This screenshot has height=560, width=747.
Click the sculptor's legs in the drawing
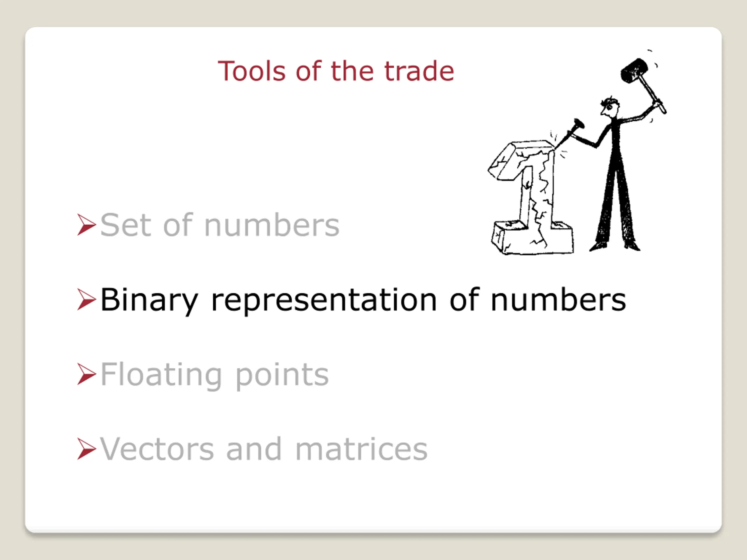pyautogui.click(x=615, y=206)
